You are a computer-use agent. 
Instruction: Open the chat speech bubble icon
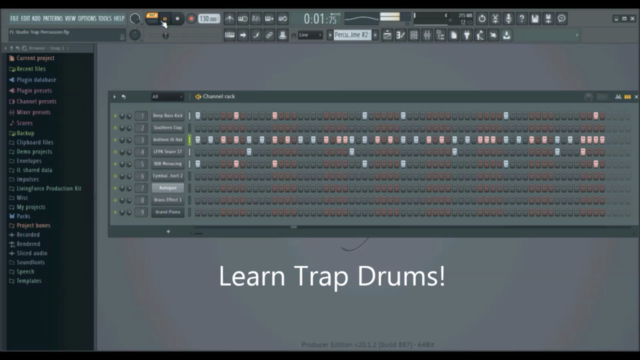(x=562, y=18)
